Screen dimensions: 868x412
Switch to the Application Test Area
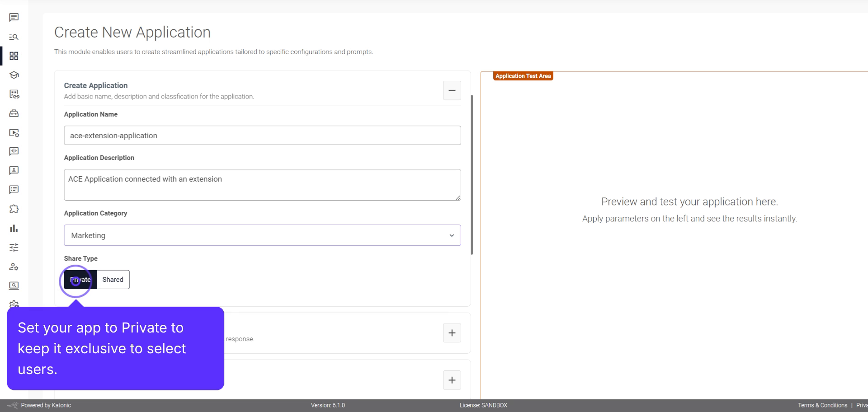coord(523,76)
